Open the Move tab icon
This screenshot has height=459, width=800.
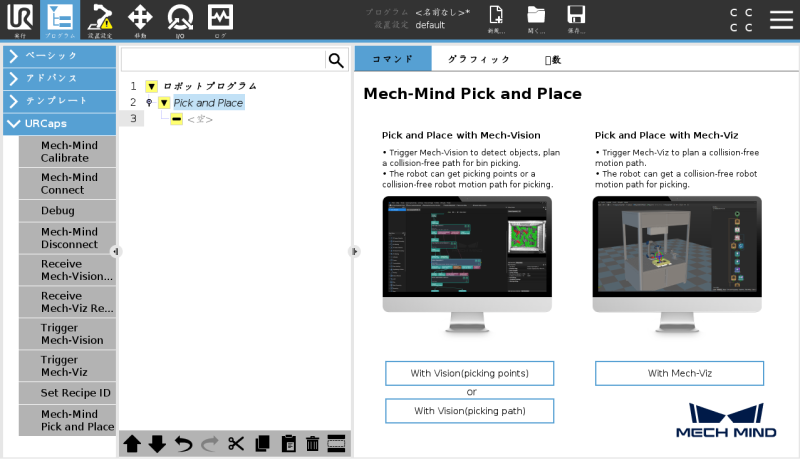pyautogui.click(x=140, y=19)
